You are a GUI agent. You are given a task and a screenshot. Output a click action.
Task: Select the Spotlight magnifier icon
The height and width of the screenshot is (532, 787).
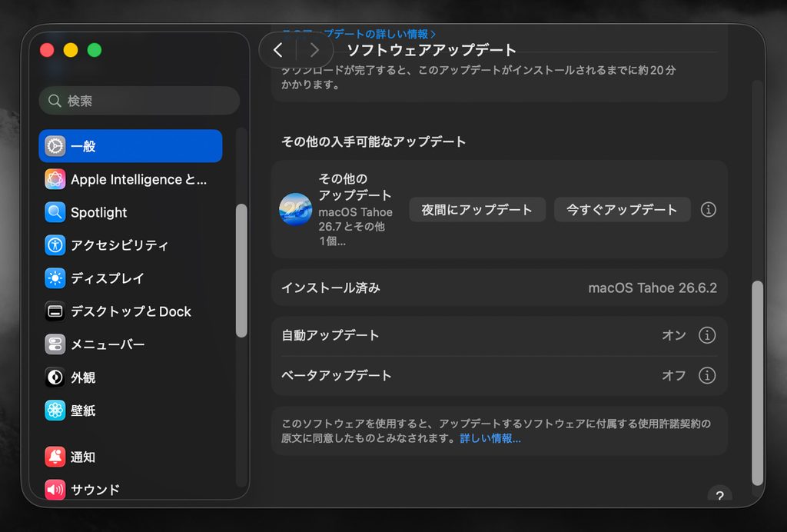pyautogui.click(x=55, y=212)
